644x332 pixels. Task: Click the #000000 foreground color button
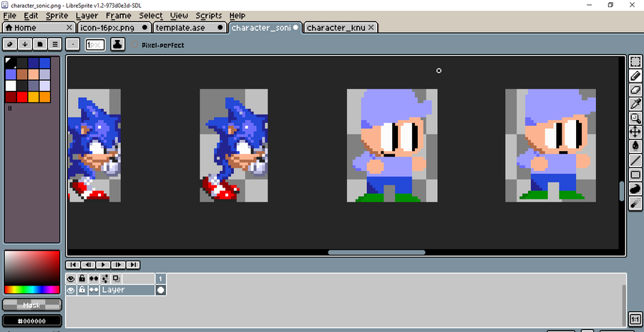[32, 321]
